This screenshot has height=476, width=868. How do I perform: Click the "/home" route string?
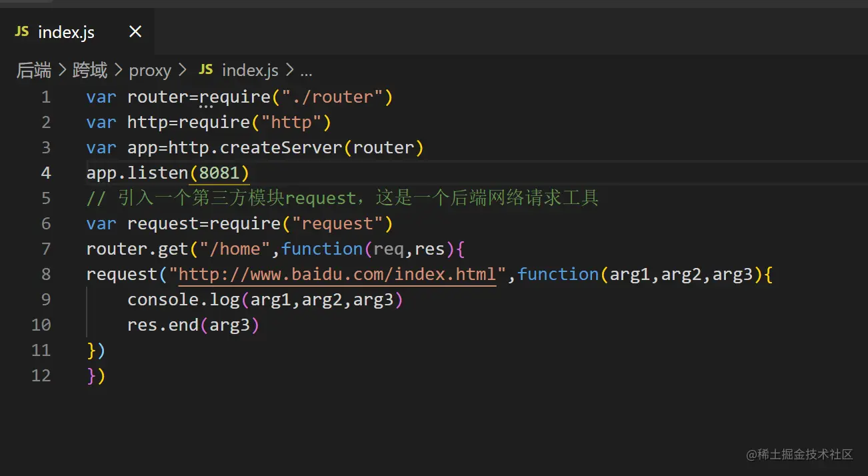point(235,249)
